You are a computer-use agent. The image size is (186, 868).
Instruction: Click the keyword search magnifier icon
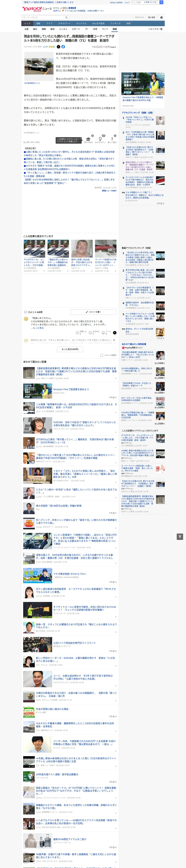click(66, 18)
